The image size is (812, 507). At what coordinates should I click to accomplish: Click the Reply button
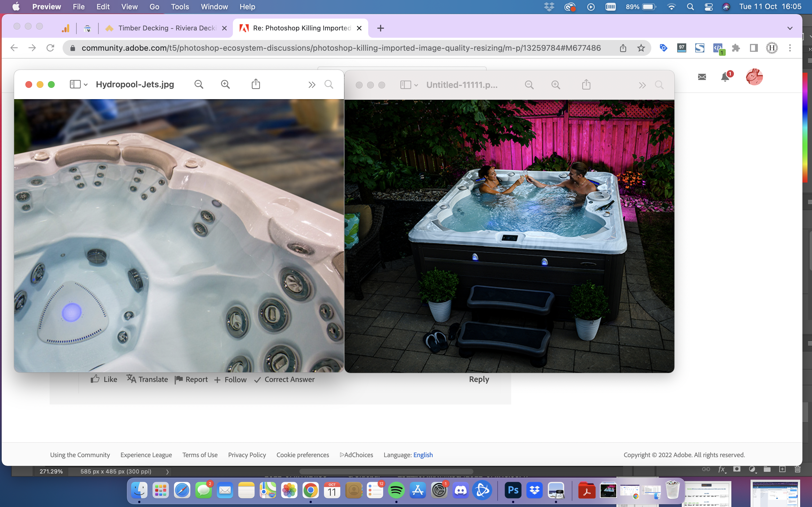479,379
